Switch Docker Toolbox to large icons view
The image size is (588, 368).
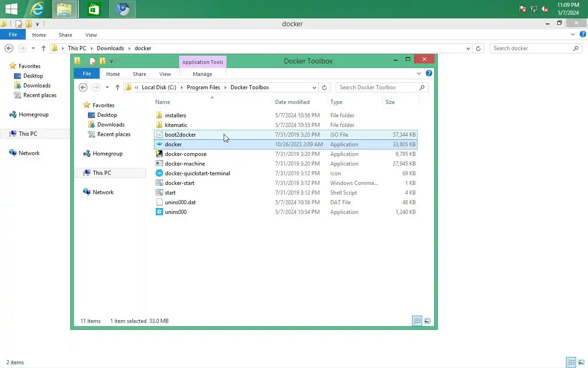point(427,321)
